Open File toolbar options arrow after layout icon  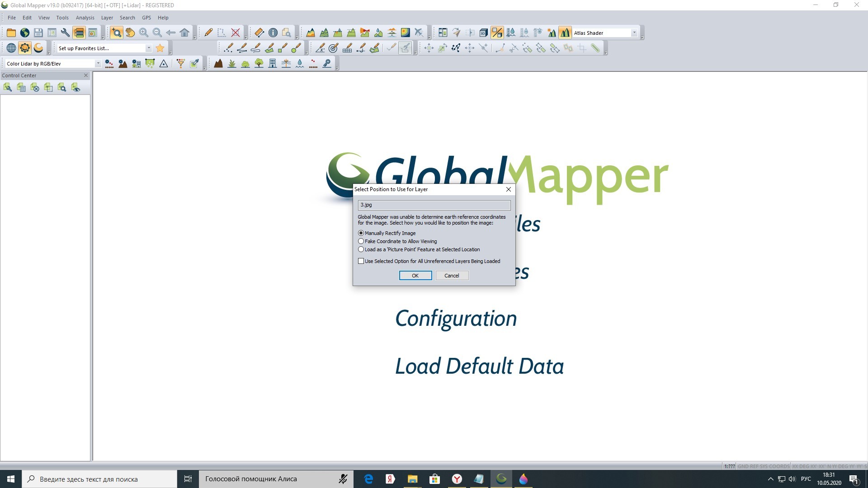[x=103, y=38]
